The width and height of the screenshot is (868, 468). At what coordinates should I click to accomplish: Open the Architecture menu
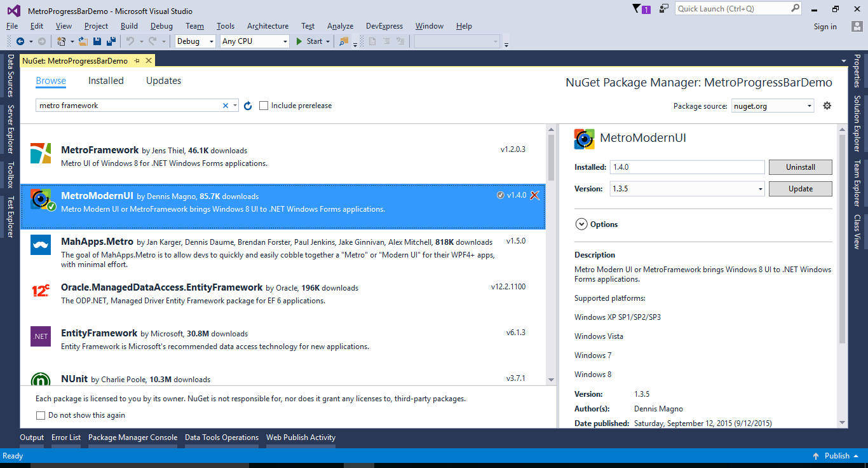tap(268, 26)
